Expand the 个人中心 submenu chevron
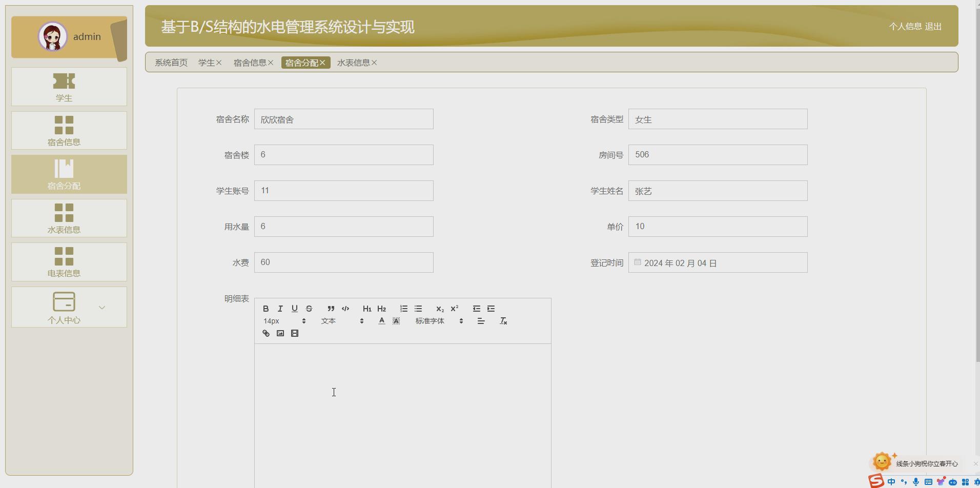The image size is (980, 488). tap(102, 308)
